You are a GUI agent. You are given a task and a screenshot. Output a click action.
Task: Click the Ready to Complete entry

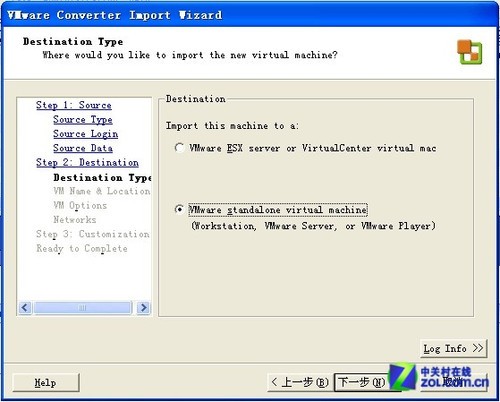click(x=82, y=249)
